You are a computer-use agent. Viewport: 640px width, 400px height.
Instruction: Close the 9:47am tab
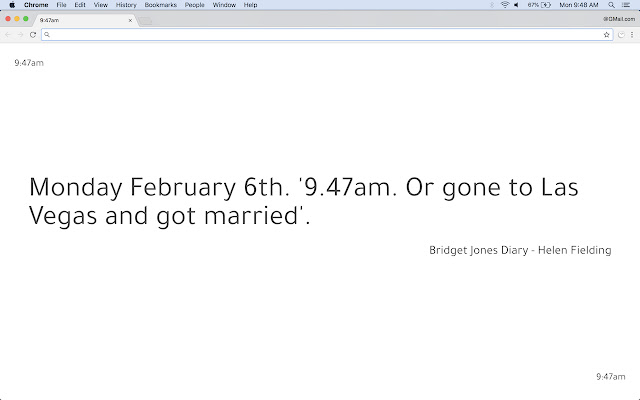(130, 20)
